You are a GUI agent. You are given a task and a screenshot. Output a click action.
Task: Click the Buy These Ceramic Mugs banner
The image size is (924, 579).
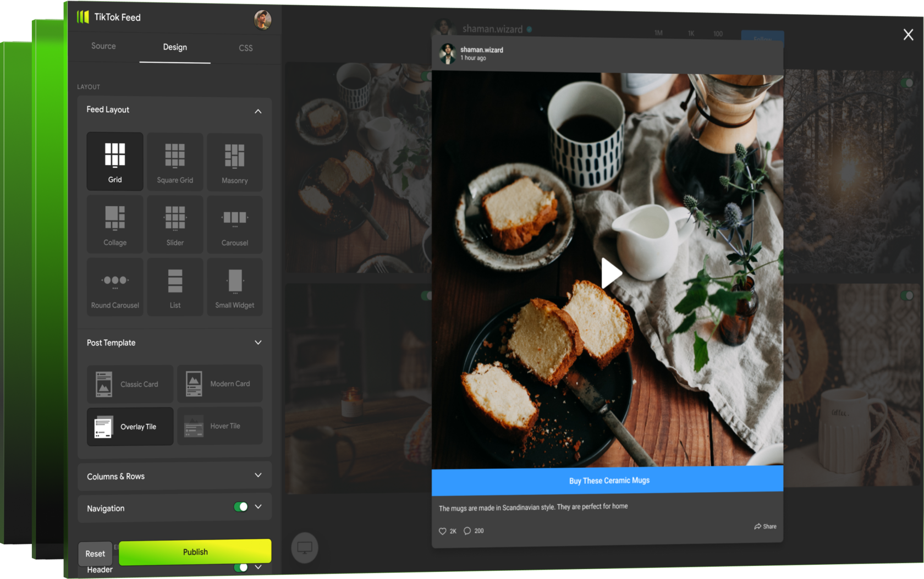(608, 481)
